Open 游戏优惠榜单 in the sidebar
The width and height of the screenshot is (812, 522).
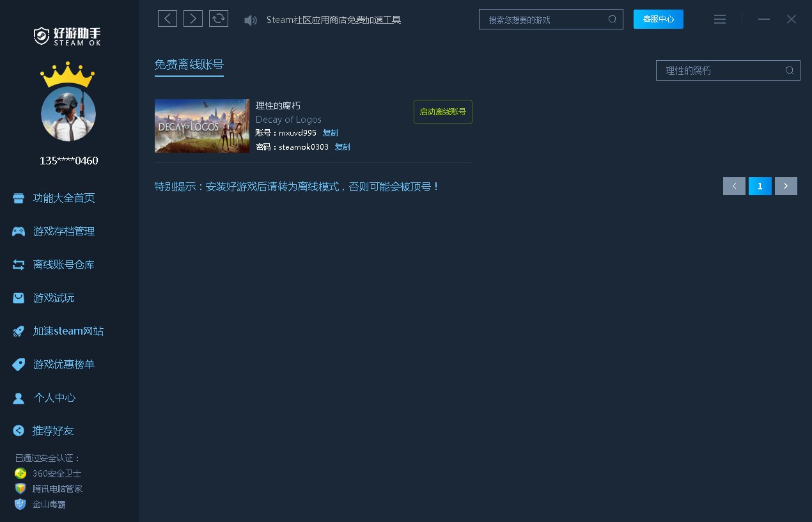click(64, 365)
